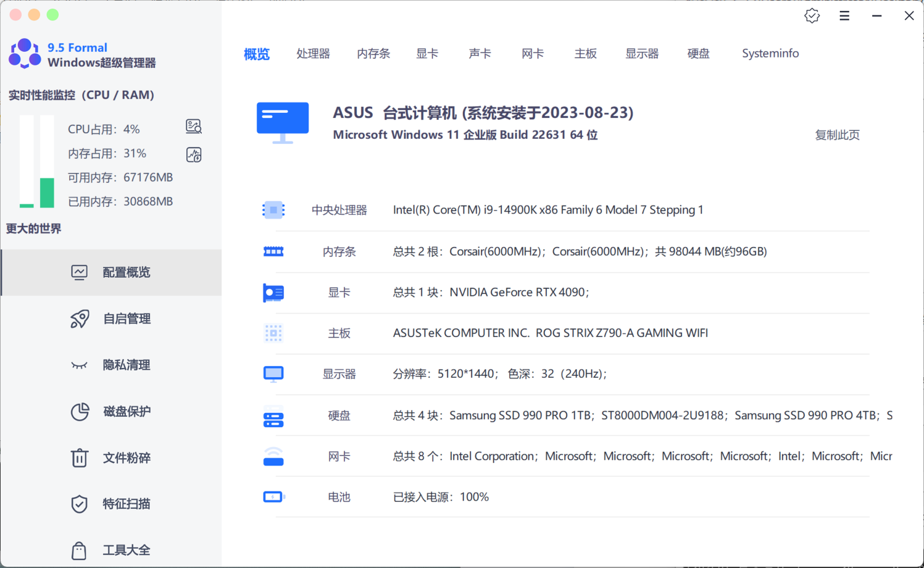Select the 硬盘 tab

point(698,54)
